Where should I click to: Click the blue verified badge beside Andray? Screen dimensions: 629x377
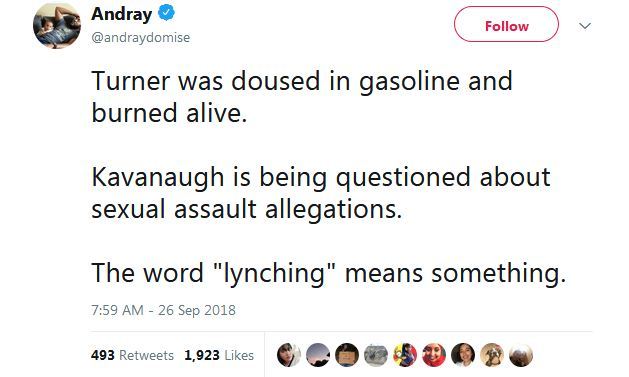point(166,13)
